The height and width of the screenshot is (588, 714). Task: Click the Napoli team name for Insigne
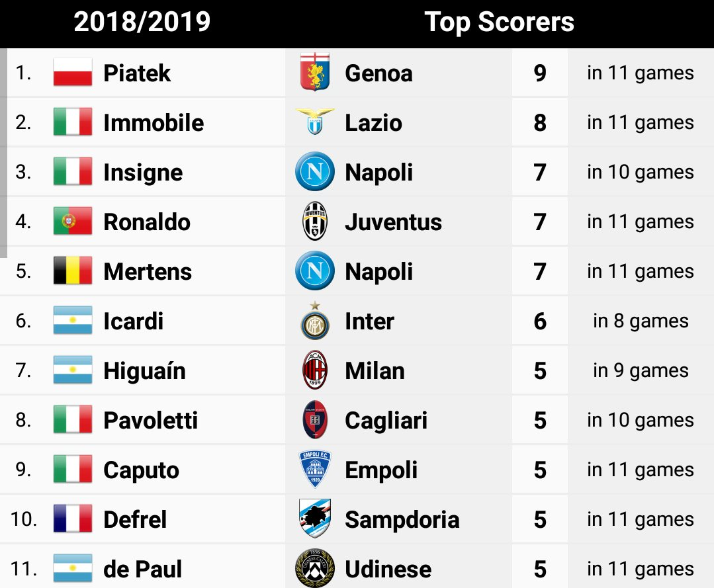point(379,172)
